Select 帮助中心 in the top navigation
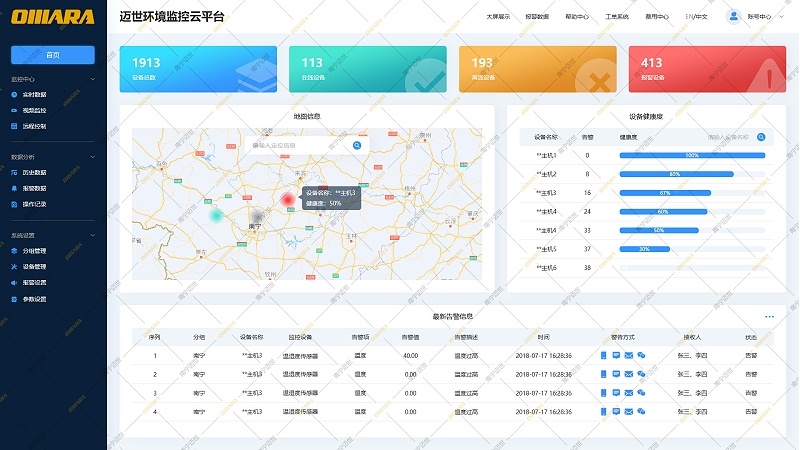Viewport: 800px width, 450px height. [x=577, y=17]
